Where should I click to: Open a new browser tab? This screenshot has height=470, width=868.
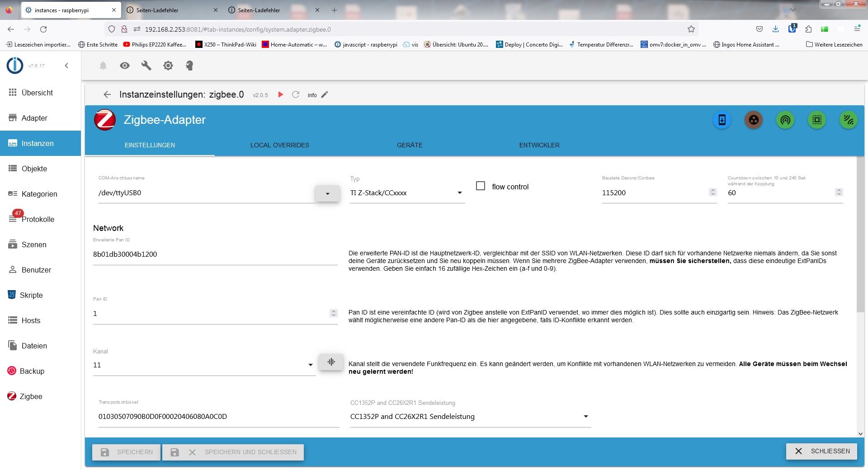click(x=334, y=10)
